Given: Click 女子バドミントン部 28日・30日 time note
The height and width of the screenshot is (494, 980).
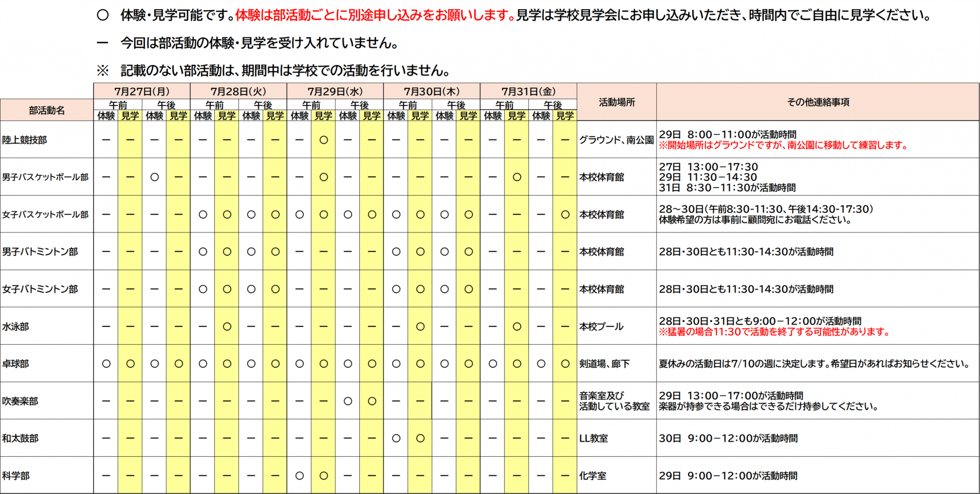Looking at the screenshot, I should pos(746,289).
